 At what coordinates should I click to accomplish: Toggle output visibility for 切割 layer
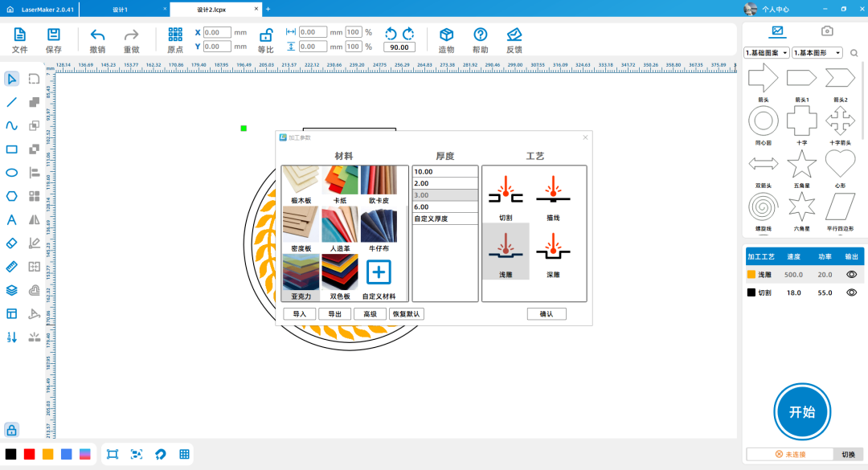click(x=851, y=293)
